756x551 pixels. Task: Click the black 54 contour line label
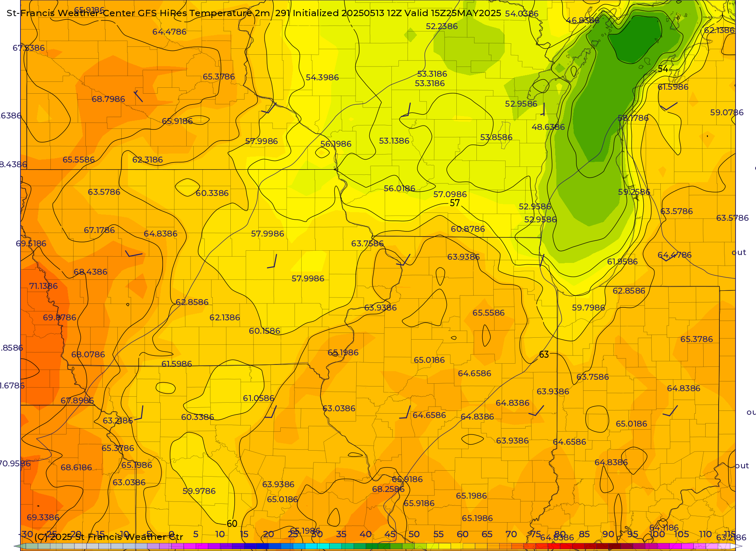click(x=663, y=69)
